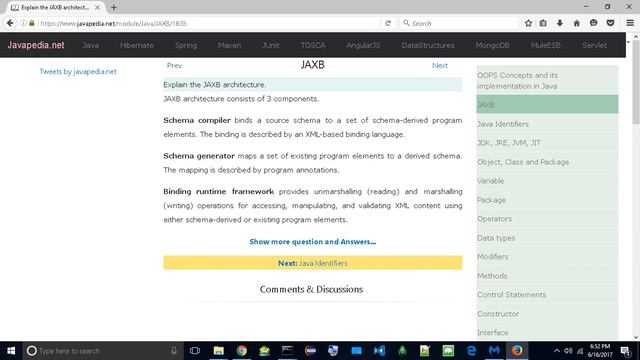The width and height of the screenshot is (640, 360).
Task: Open the Package sidebar topic
Action: pyautogui.click(x=547, y=200)
